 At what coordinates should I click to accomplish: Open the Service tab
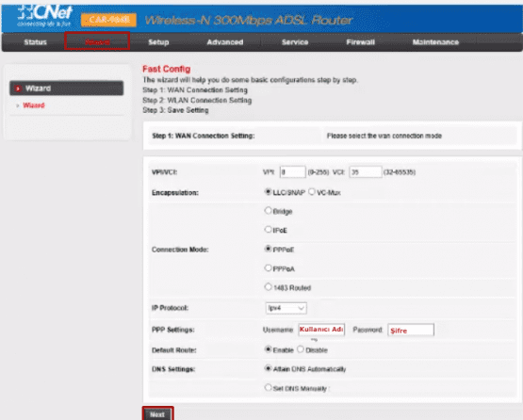pyautogui.click(x=295, y=42)
